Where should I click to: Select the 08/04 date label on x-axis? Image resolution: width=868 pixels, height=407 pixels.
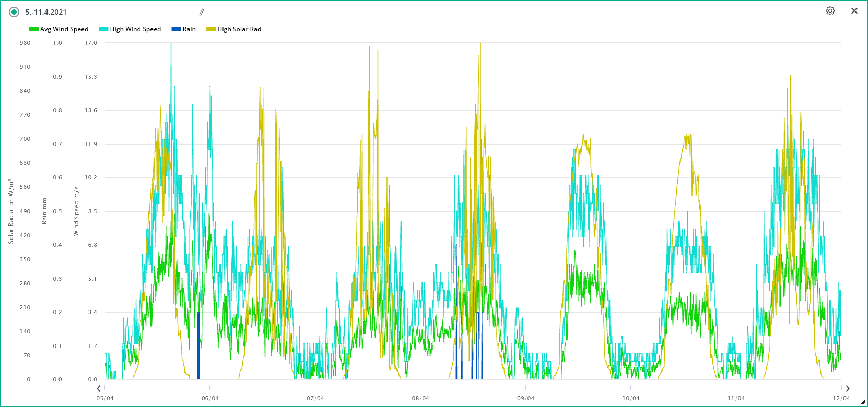420,398
